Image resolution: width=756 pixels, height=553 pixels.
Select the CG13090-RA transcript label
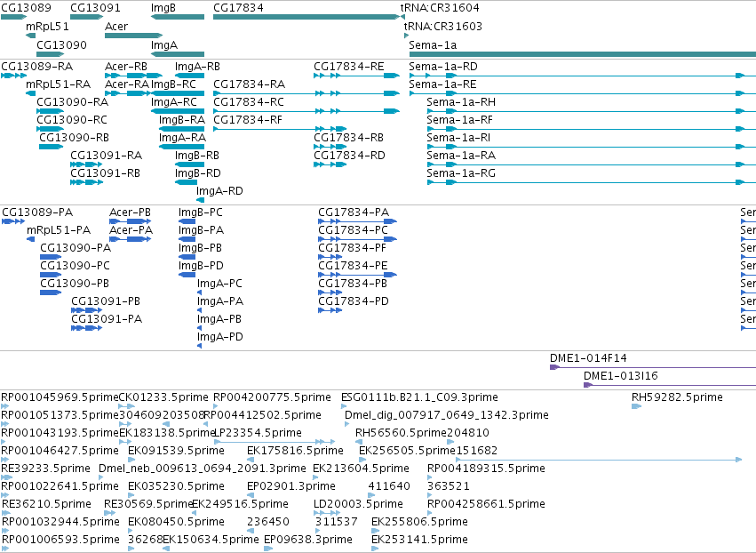pyautogui.click(x=72, y=102)
